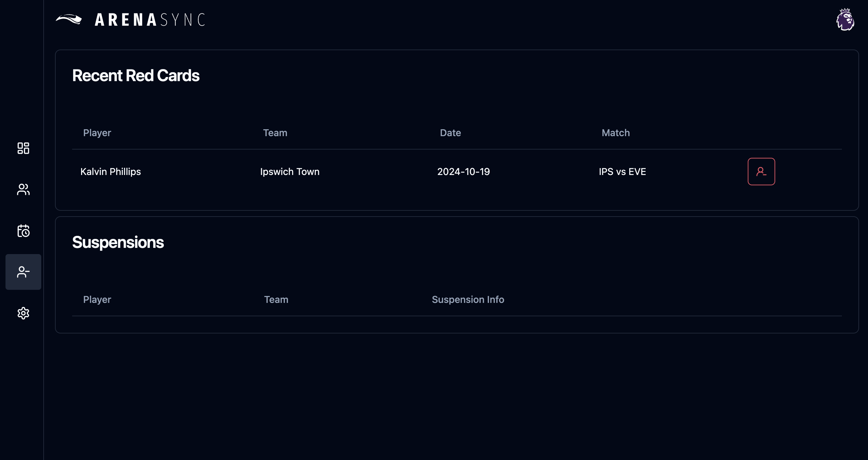Viewport: 868px width, 460px height.
Task: Click Team header in Suspensions table
Action: tap(276, 299)
